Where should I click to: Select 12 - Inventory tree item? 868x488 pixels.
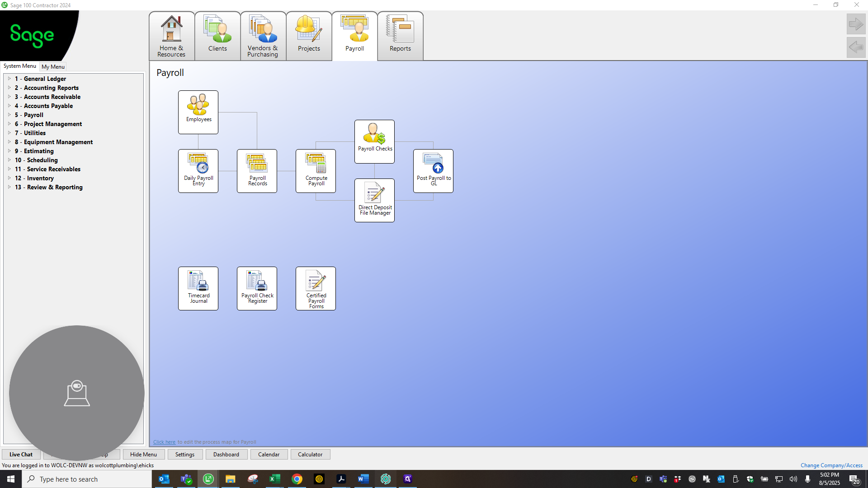point(34,178)
